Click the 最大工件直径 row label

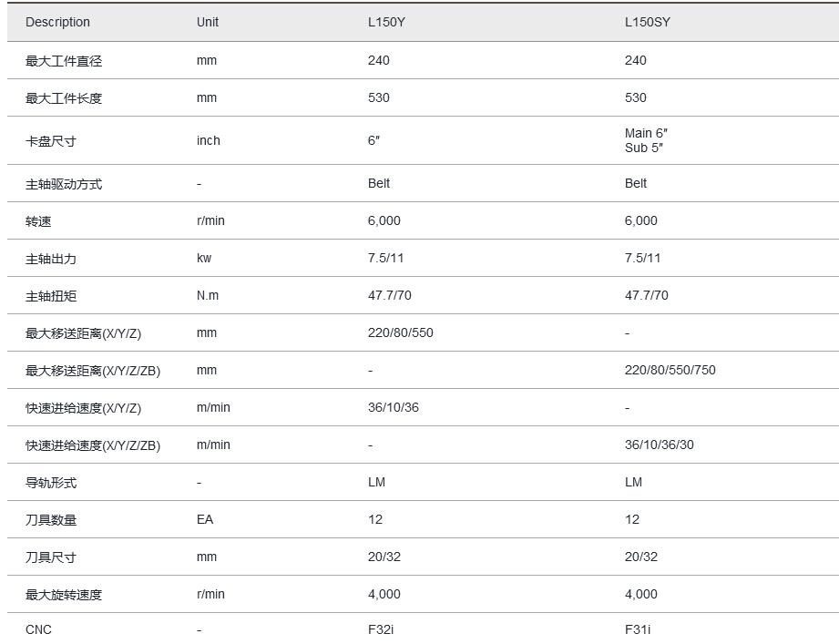(64, 61)
